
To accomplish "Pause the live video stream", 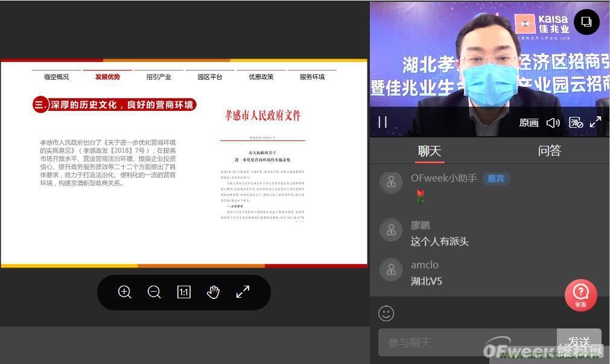I will pos(383,122).
